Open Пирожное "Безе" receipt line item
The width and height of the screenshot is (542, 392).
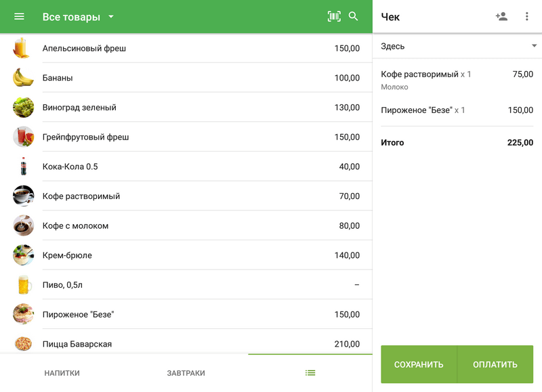tap(456, 110)
